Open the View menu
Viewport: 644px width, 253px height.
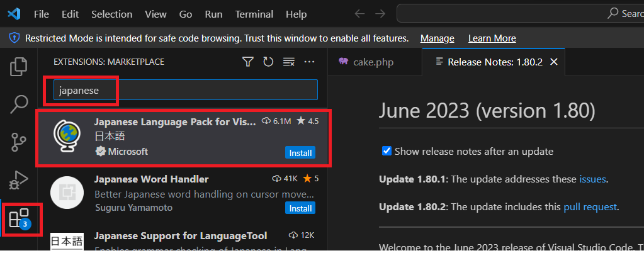155,14
